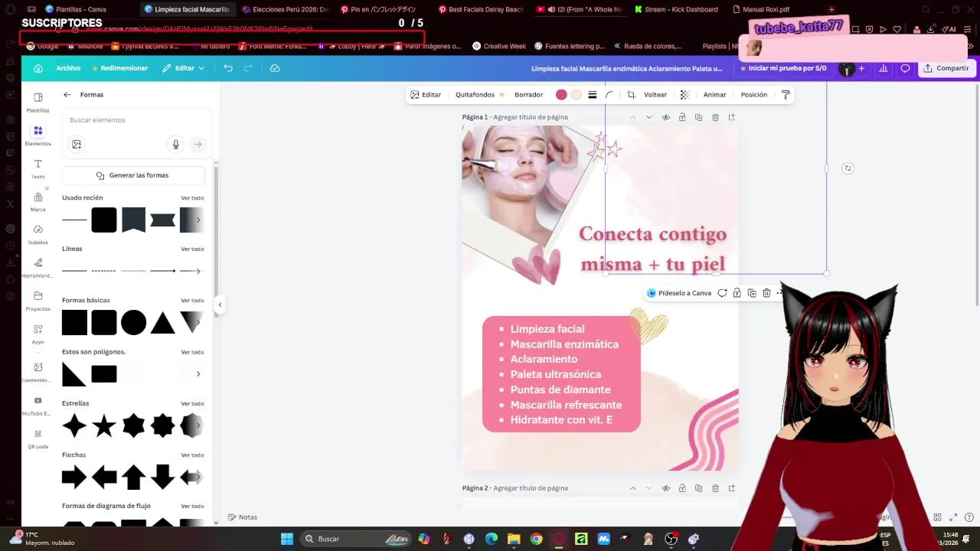This screenshot has height=551, width=980.
Task: Duplicate page 1
Action: (698, 117)
